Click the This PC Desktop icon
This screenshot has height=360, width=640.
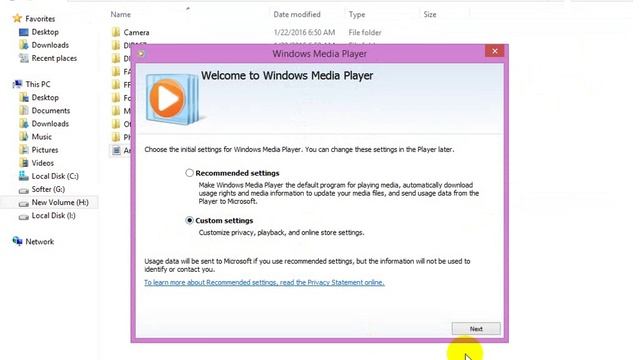click(x=24, y=97)
